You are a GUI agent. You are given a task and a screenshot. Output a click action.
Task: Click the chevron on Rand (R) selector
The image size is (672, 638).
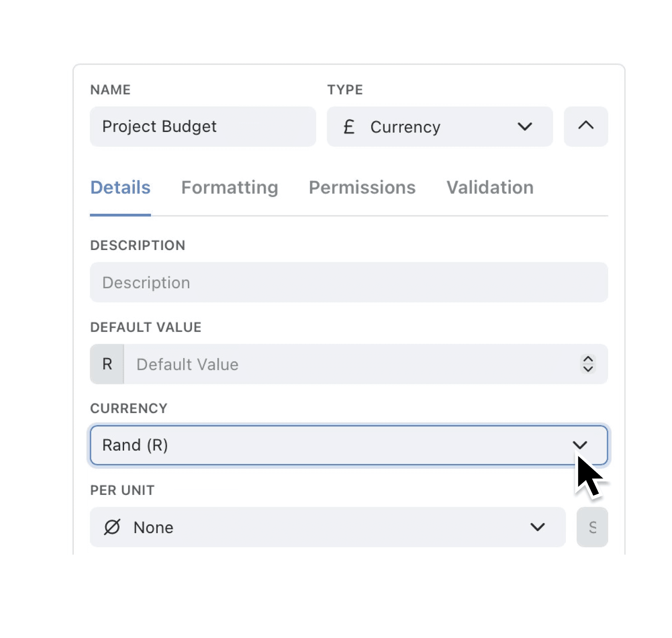point(579,445)
